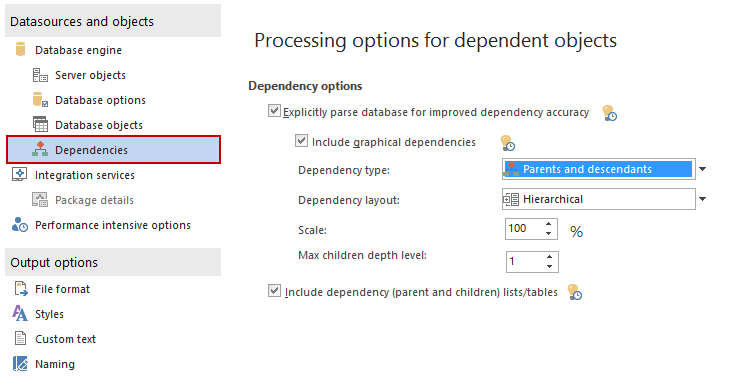
Task: Toggle Explicitly parse database checkbox
Action: (274, 111)
